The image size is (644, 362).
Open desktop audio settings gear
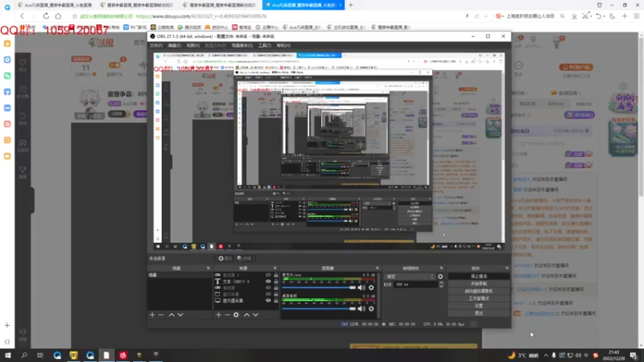(x=371, y=309)
